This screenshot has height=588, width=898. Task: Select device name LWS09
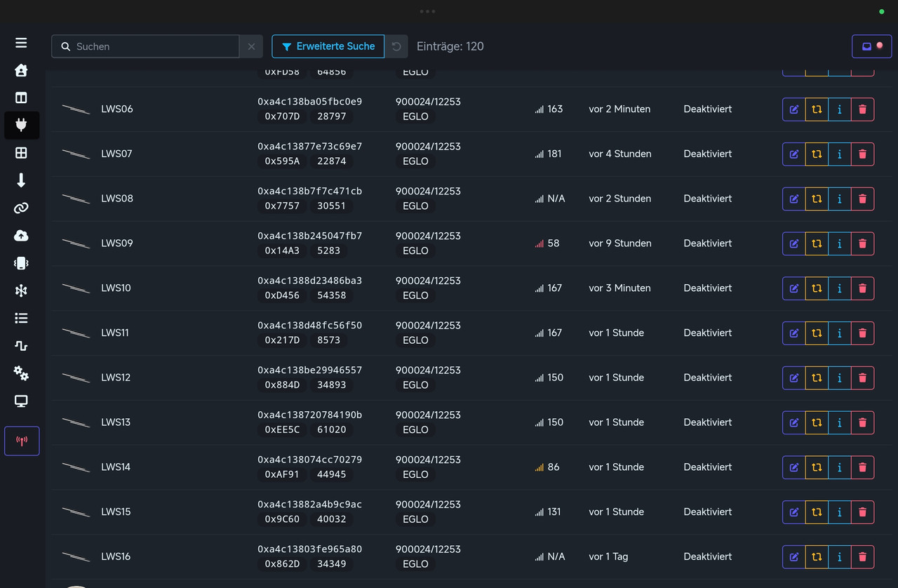(x=117, y=243)
